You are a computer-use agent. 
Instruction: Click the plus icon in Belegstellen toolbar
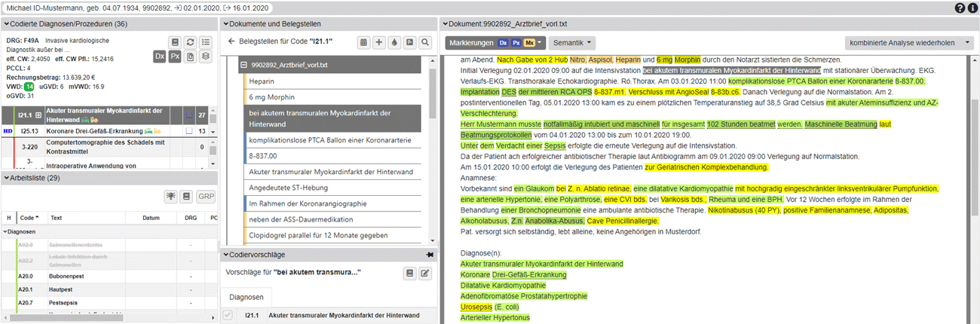[x=379, y=42]
